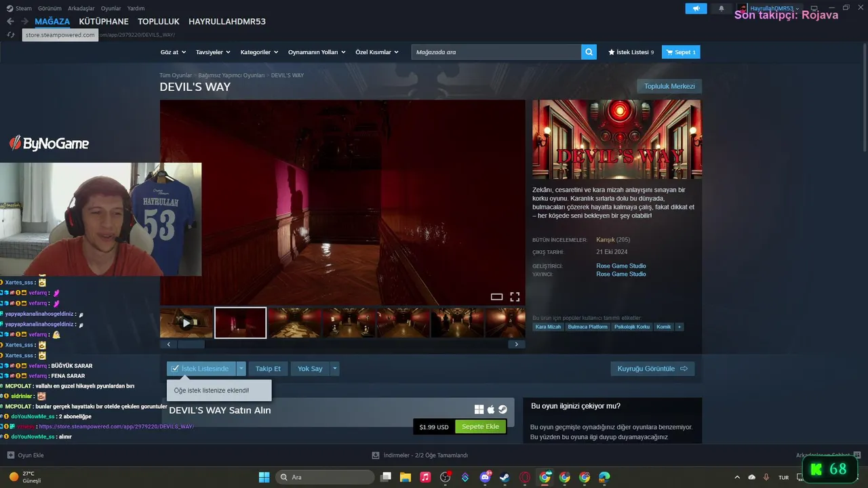This screenshot has width=868, height=488.
Task: Go back with the Steam back arrow
Action: 10,22
